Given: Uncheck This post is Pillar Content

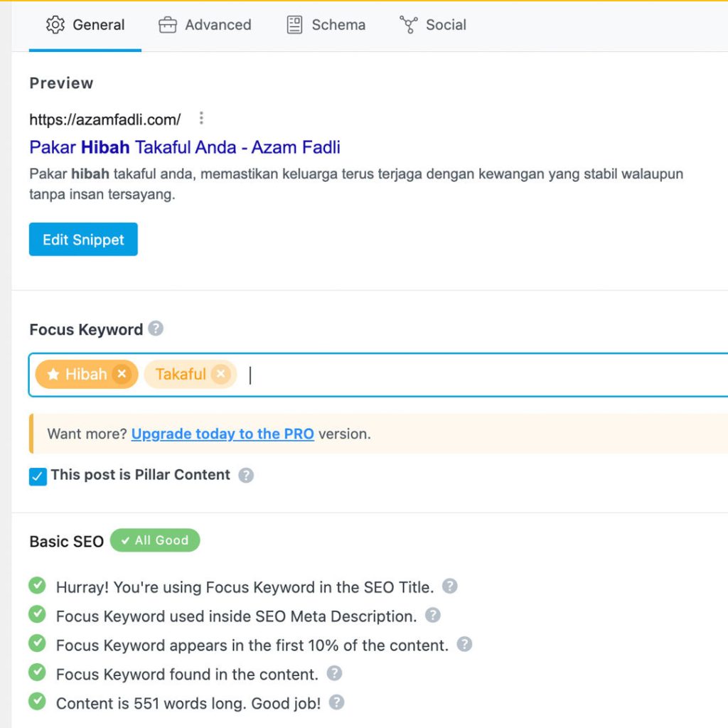Looking at the screenshot, I should click(x=38, y=476).
